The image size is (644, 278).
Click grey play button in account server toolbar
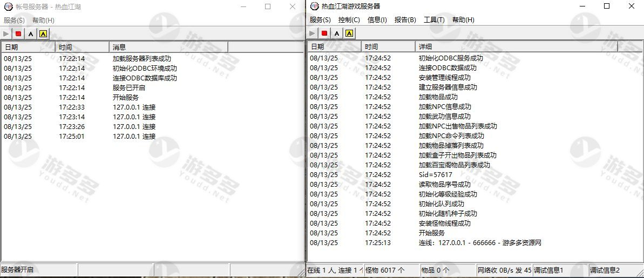6,33
